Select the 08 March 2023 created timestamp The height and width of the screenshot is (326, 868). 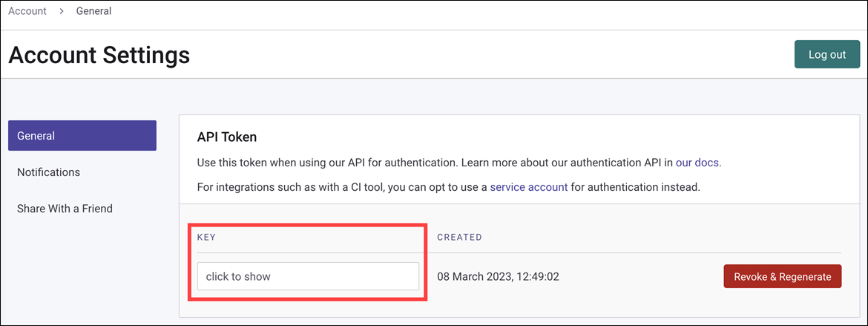(x=498, y=277)
